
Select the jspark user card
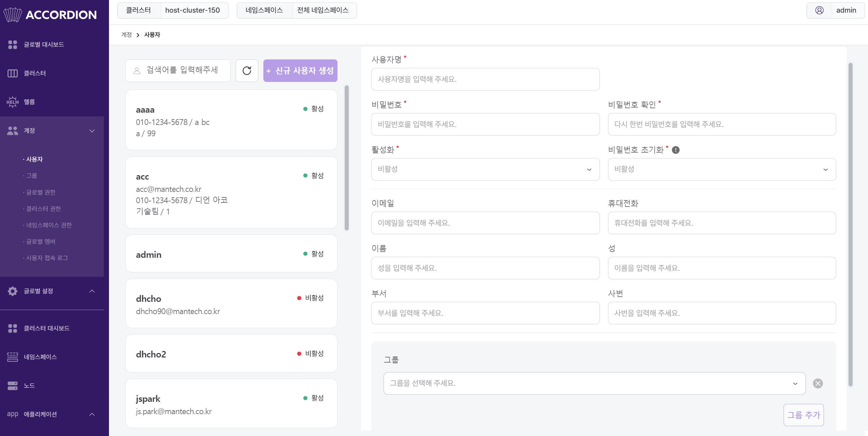click(231, 404)
